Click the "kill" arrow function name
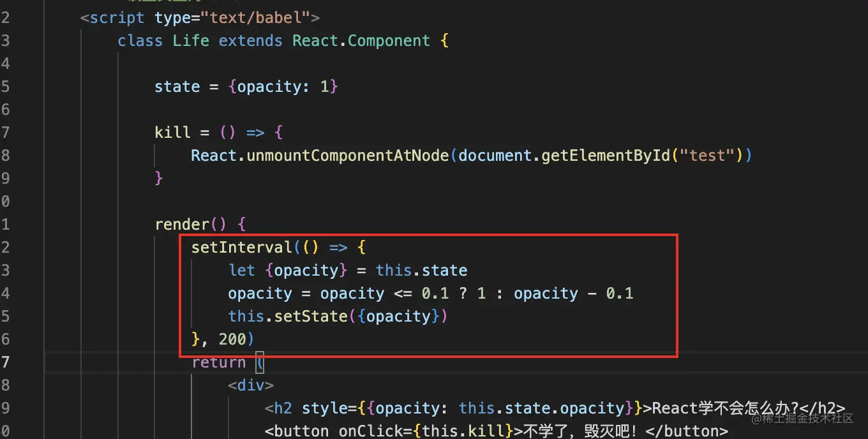868x439 pixels. 172,132
